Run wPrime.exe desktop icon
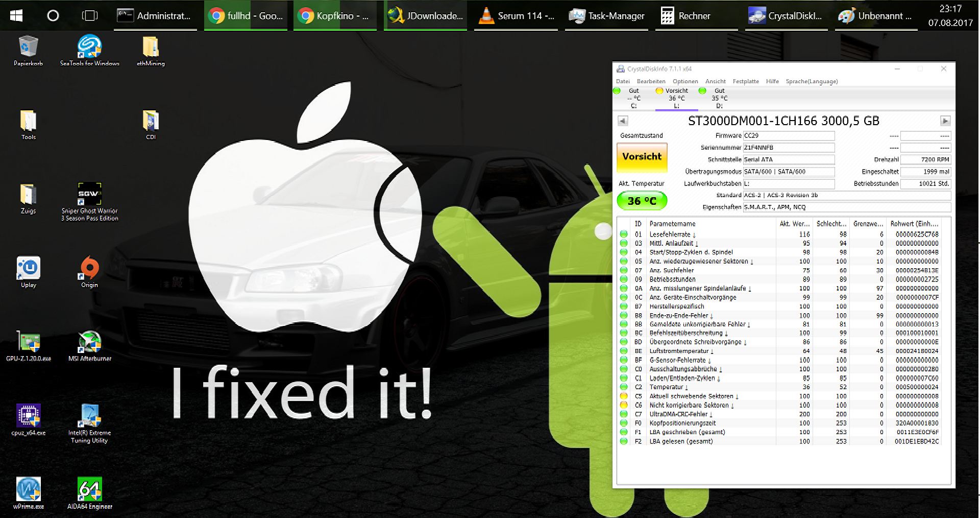The width and height of the screenshot is (980, 518). coord(29,493)
